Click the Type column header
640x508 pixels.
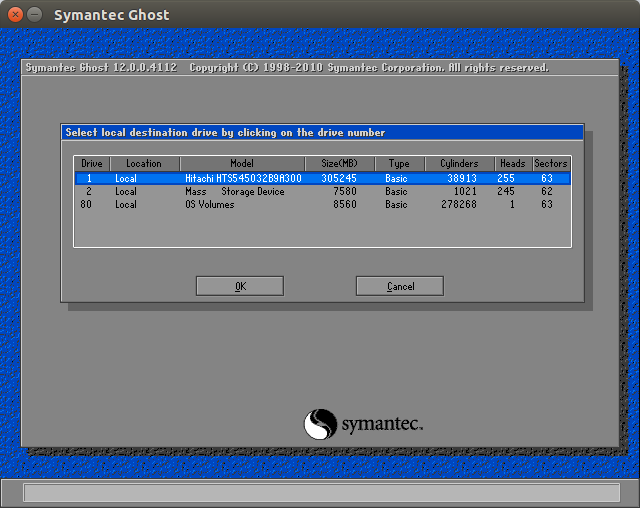tap(399, 164)
